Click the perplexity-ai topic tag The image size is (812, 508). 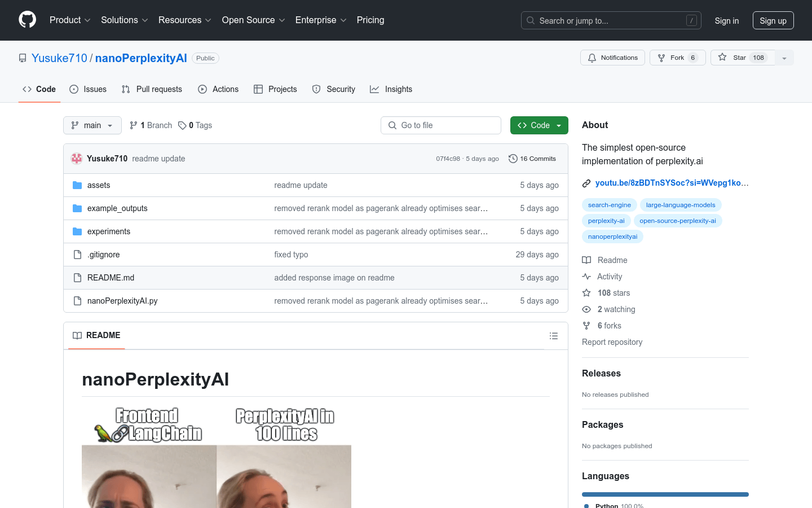tap(606, 221)
